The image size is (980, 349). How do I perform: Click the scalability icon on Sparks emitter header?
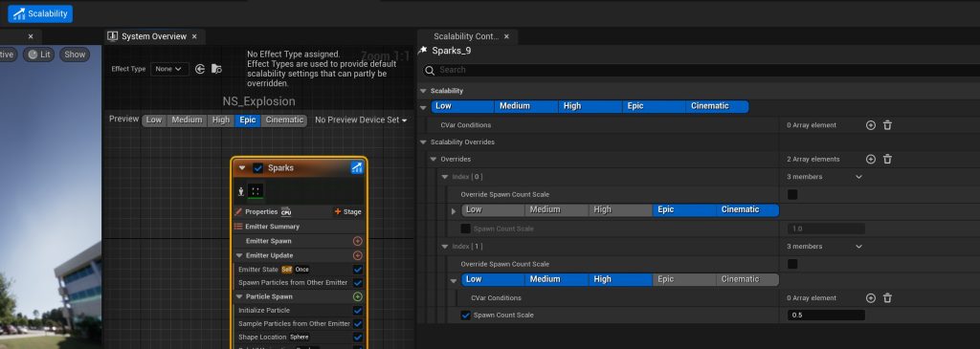[x=357, y=167]
